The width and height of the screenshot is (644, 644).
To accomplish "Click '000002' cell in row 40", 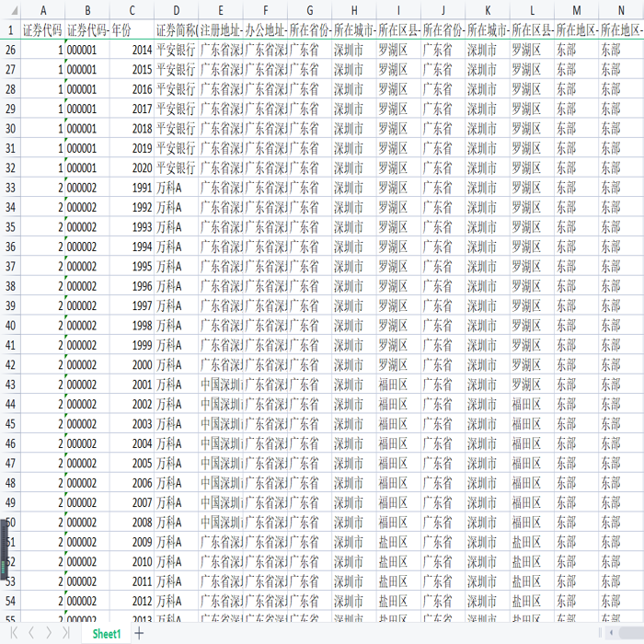I will [x=87, y=326].
